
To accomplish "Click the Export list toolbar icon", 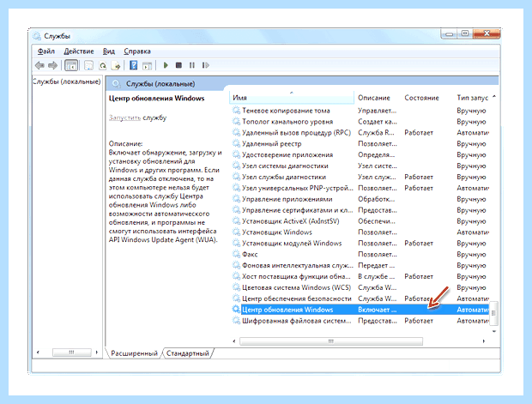I will click(x=116, y=65).
